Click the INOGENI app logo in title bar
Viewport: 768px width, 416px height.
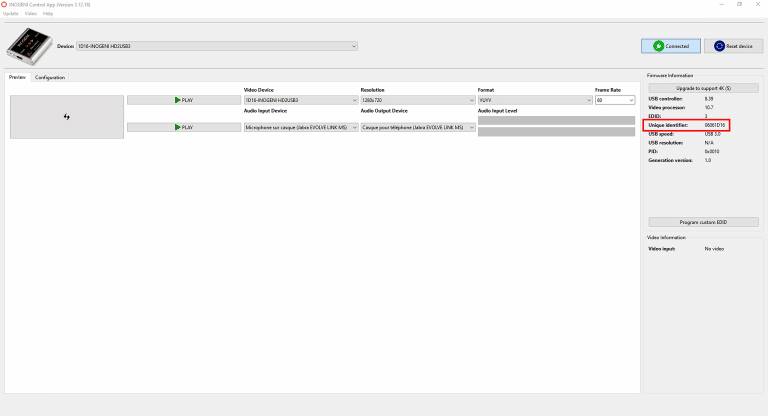point(4,4)
